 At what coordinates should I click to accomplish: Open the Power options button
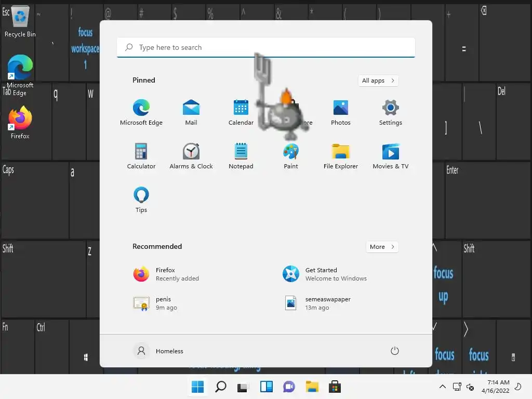click(395, 351)
